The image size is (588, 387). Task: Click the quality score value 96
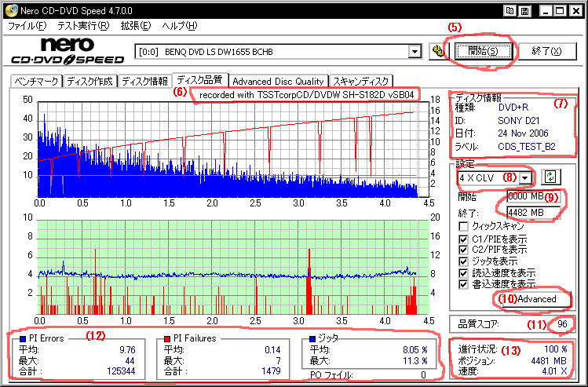(562, 324)
